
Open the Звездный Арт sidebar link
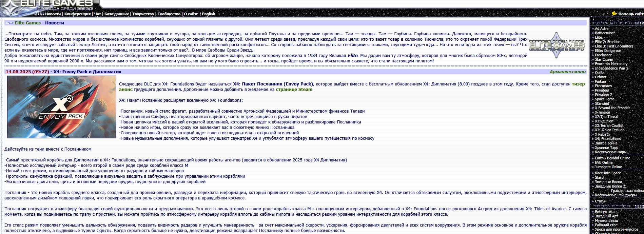[606, 216]
